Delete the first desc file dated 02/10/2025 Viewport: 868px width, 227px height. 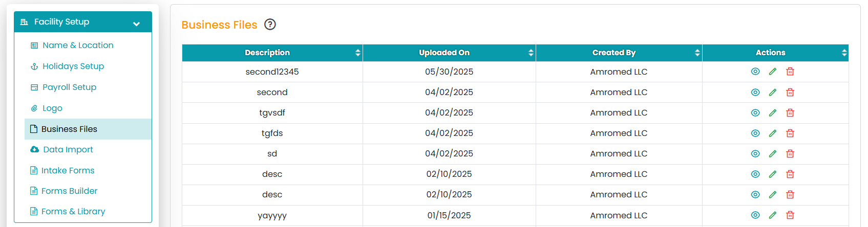coord(790,174)
